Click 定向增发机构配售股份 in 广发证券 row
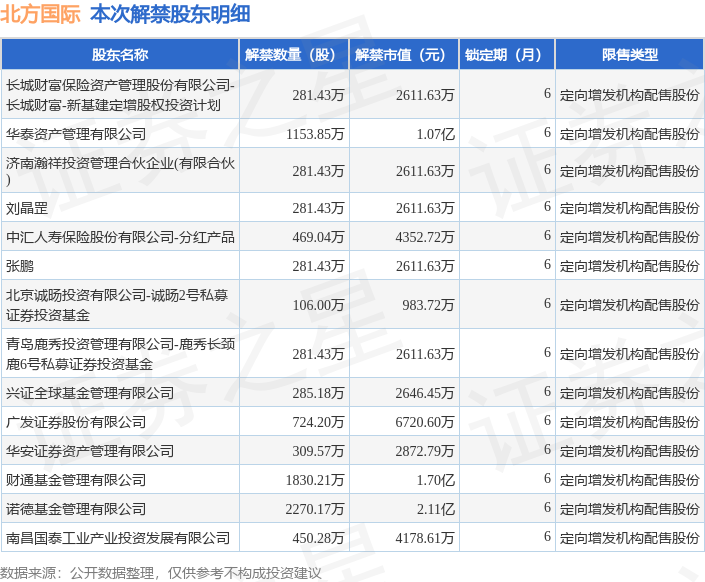This screenshot has width=705, height=582. click(x=629, y=422)
